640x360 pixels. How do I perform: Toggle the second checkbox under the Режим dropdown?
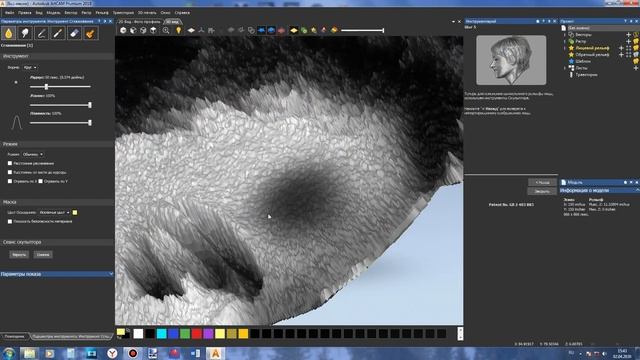tap(10, 172)
